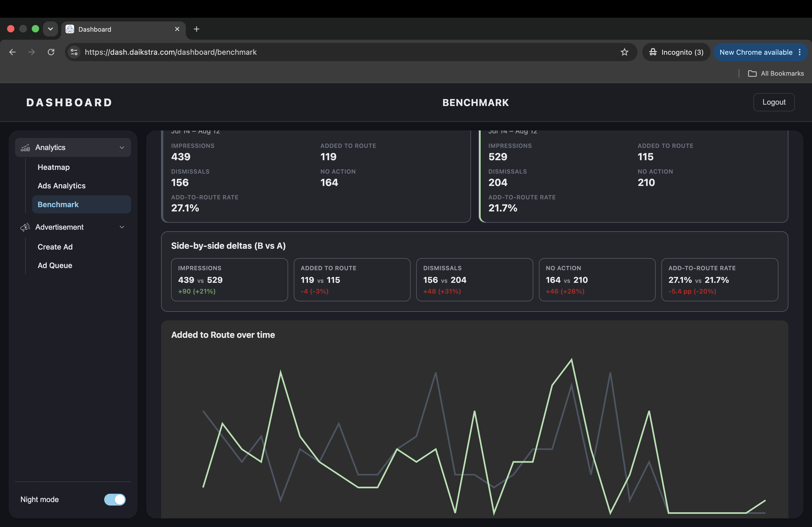Click the 27.1% add-to-route rate value
This screenshot has height=527, width=812.
[185, 208]
